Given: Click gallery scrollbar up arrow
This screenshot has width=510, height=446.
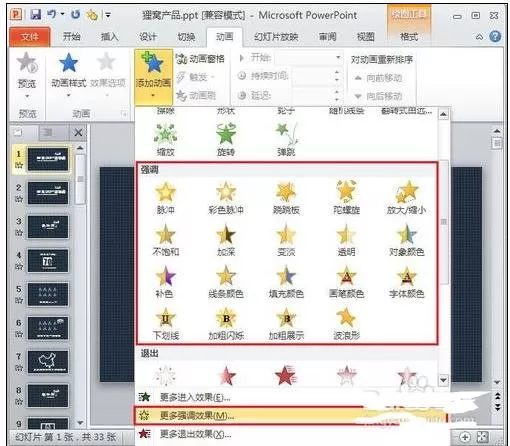Looking at the screenshot, I should pyautogui.click(x=443, y=114).
